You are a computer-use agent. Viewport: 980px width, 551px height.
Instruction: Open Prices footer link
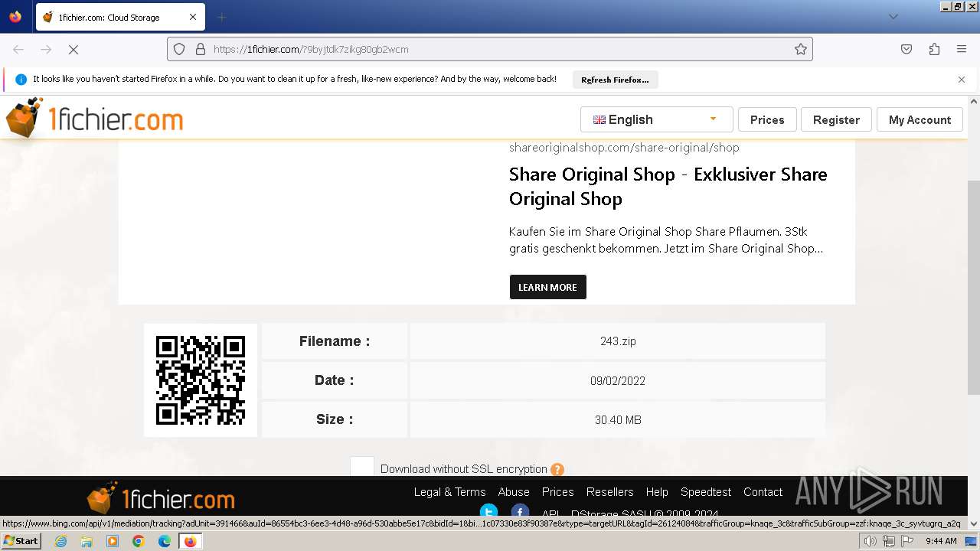pyautogui.click(x=558, y=492)
